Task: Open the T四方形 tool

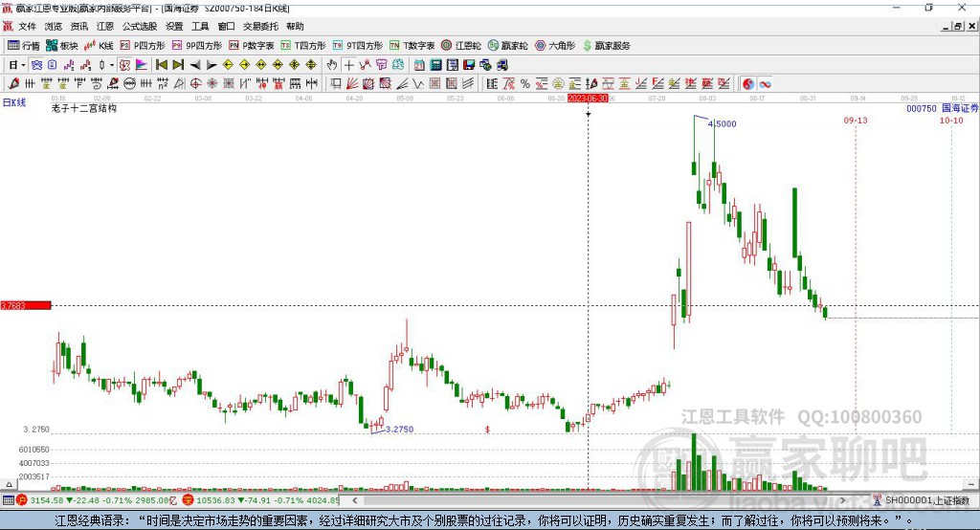Action: point(303,46)
